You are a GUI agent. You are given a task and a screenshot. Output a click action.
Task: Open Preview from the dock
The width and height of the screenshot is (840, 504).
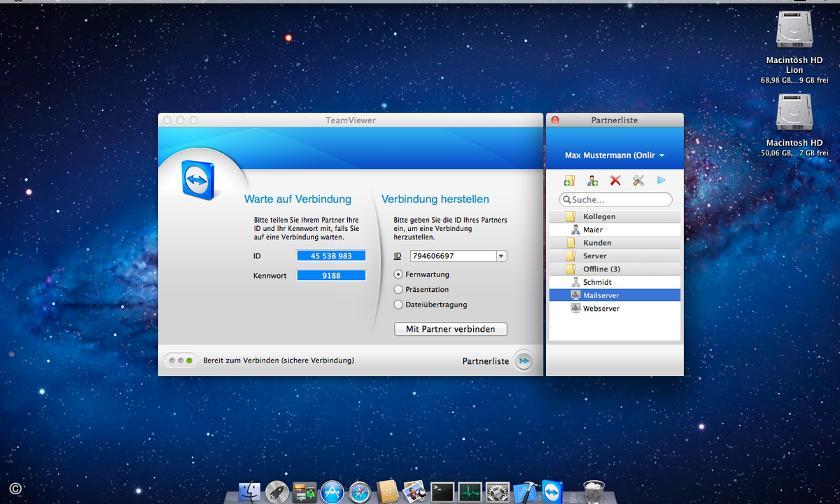tap(415, 492)
